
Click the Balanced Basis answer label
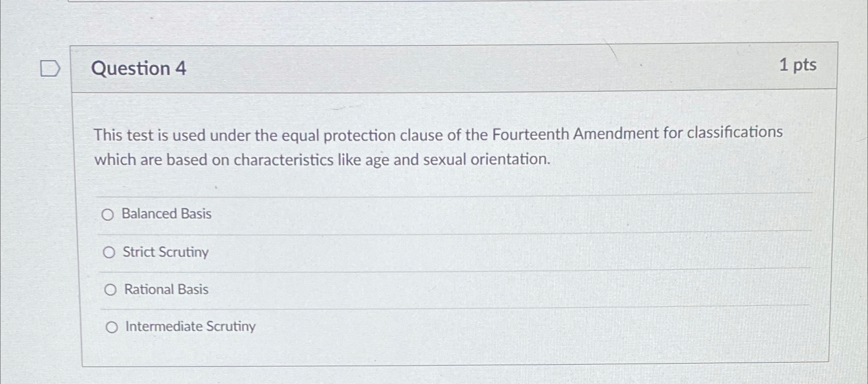point(166,214)
